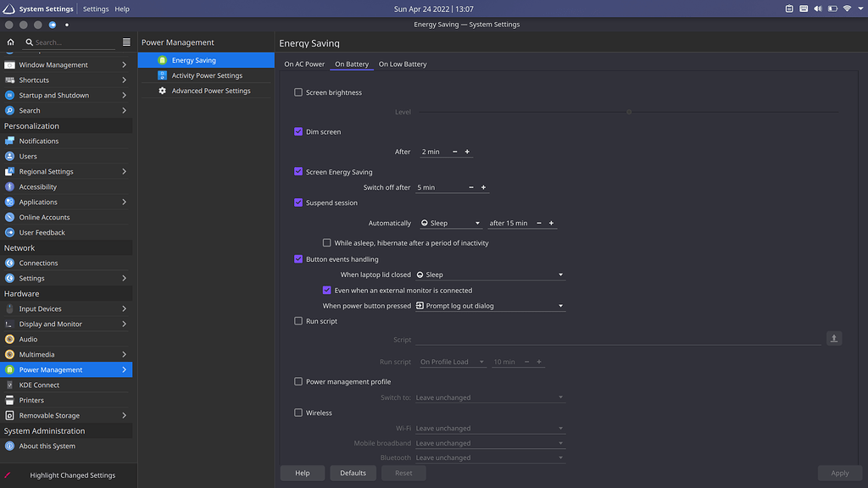Enable the Screen brightness checkbox
Viewport: 868px width, 488px height.
298,92
